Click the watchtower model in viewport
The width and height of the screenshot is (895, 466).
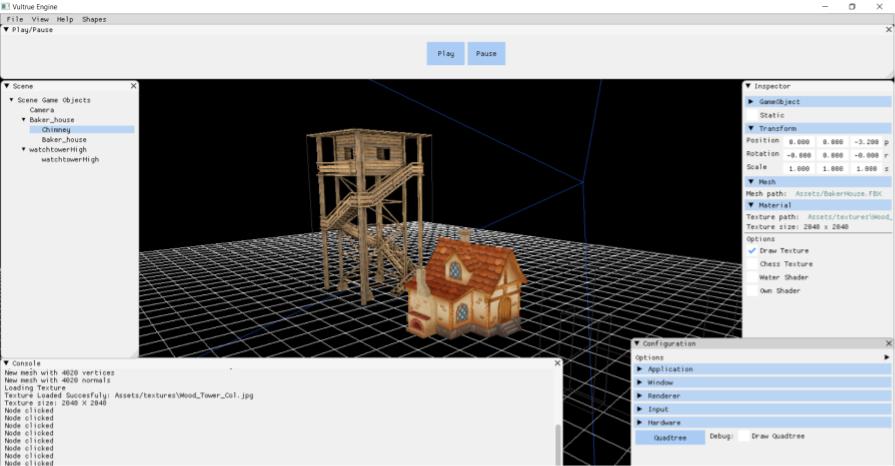370,214
